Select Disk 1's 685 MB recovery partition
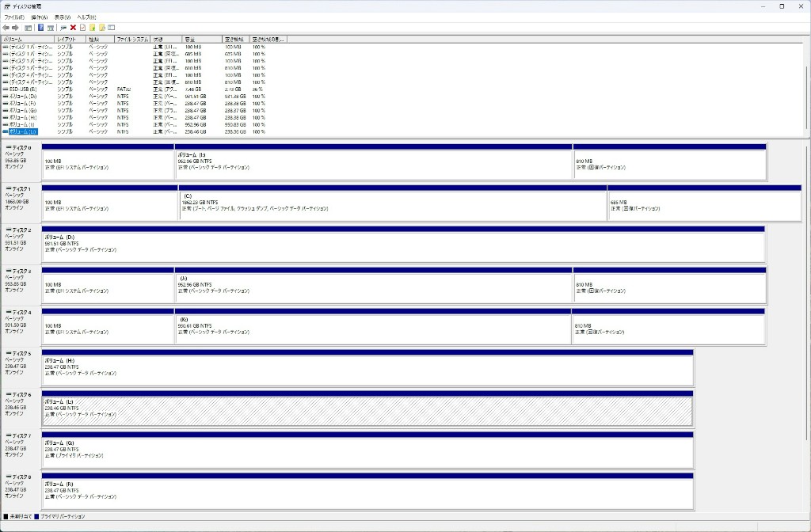Viewport: 811px width, 532px height. pyautogui.click(x=704, y=203)
